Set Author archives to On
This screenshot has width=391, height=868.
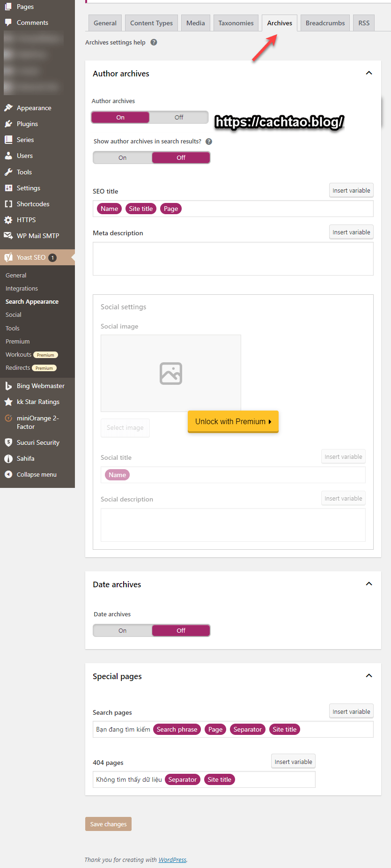[120, 117]
